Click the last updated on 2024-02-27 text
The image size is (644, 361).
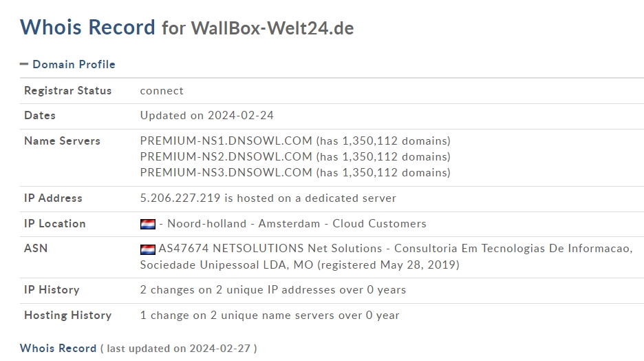179,349
